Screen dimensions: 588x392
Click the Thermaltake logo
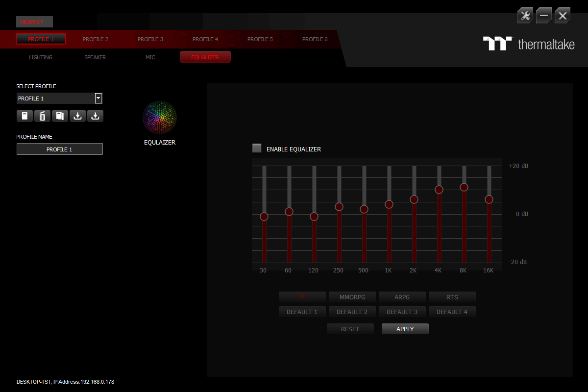point(529,44)
